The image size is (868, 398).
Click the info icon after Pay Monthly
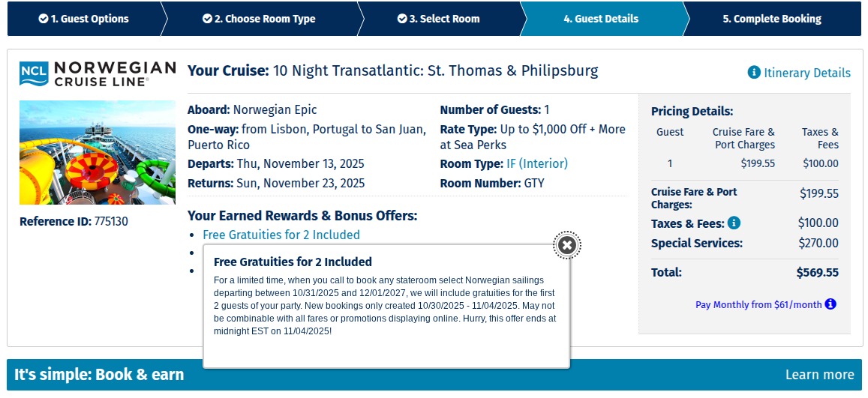pos(830,304)
